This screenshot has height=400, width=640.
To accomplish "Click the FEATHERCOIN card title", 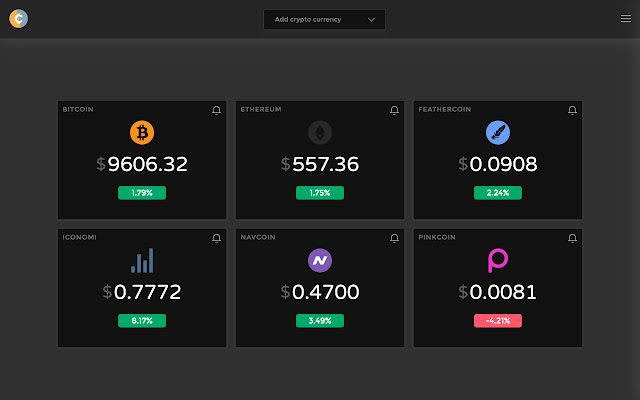I will [x=444, y=109].
